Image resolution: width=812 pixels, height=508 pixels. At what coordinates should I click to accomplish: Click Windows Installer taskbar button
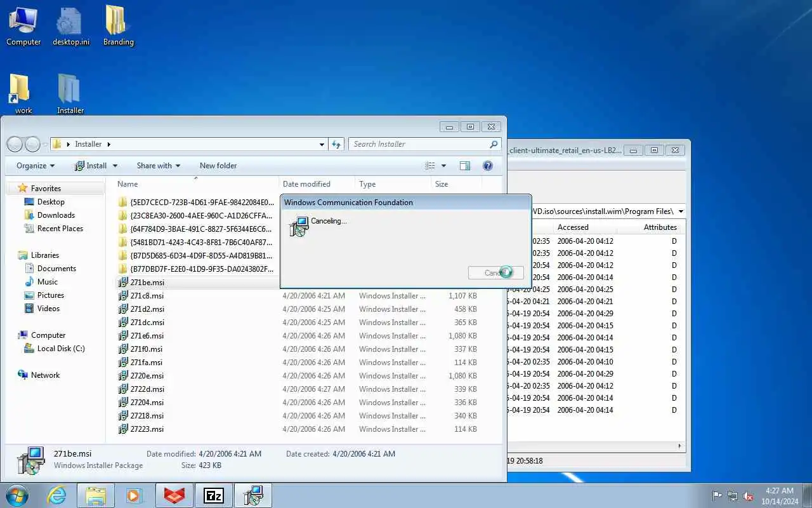(253, 495)
